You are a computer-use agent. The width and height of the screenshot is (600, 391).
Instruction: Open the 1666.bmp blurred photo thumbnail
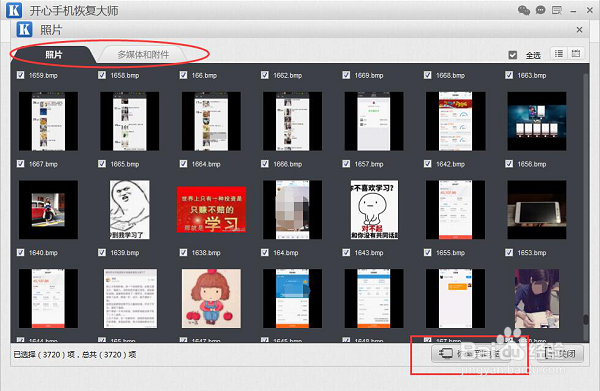point(292,210)
